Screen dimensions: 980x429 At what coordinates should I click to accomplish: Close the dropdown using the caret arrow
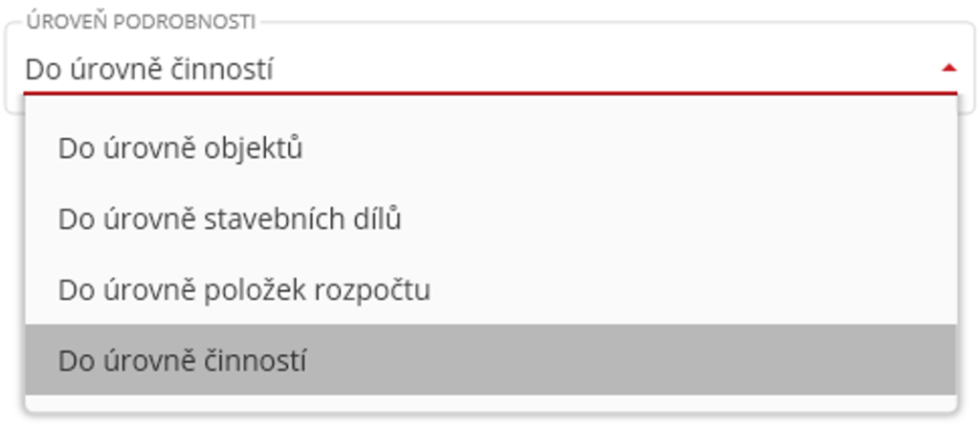(948, 68)
